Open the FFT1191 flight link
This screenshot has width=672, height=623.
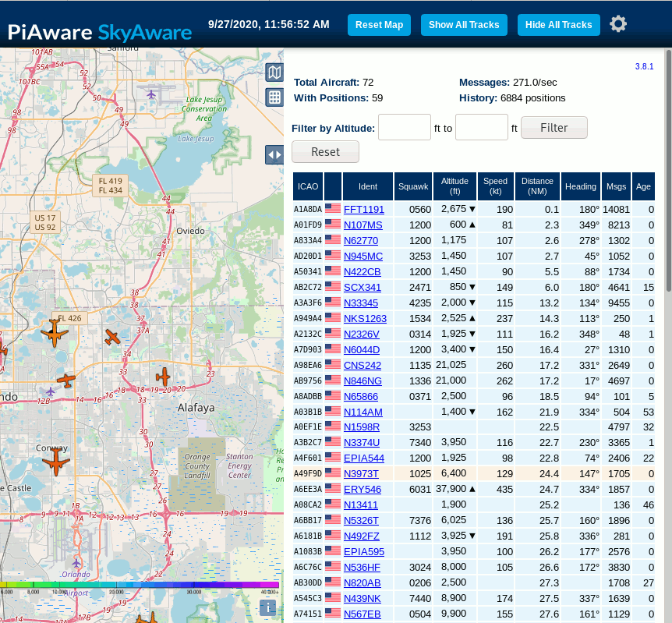[x=364, y=209]
